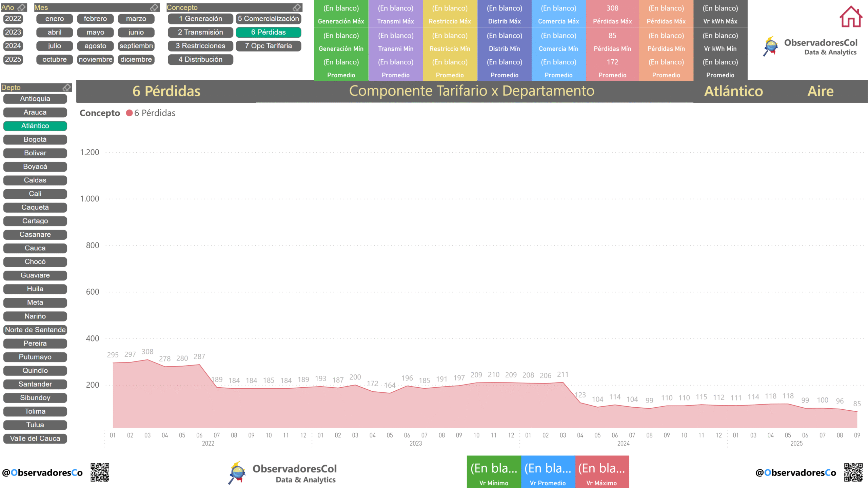This screenshot has height=488, width=868.
Task: Click the bottom-right QR code image
Action: point(853,472)
